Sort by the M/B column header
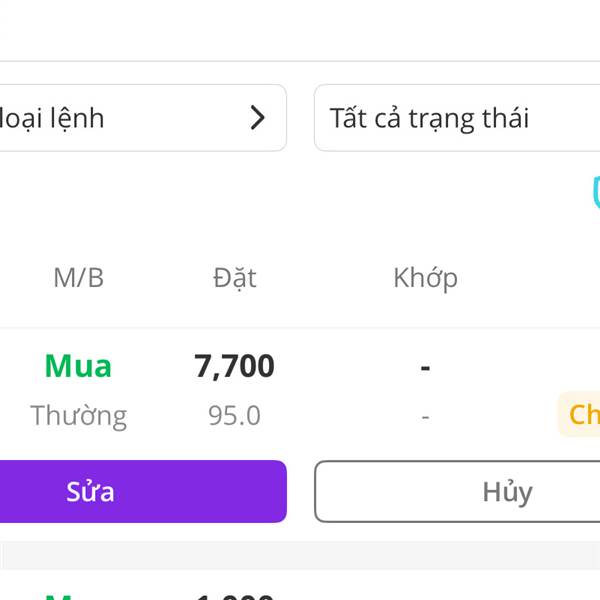 (x=78, y=277)
